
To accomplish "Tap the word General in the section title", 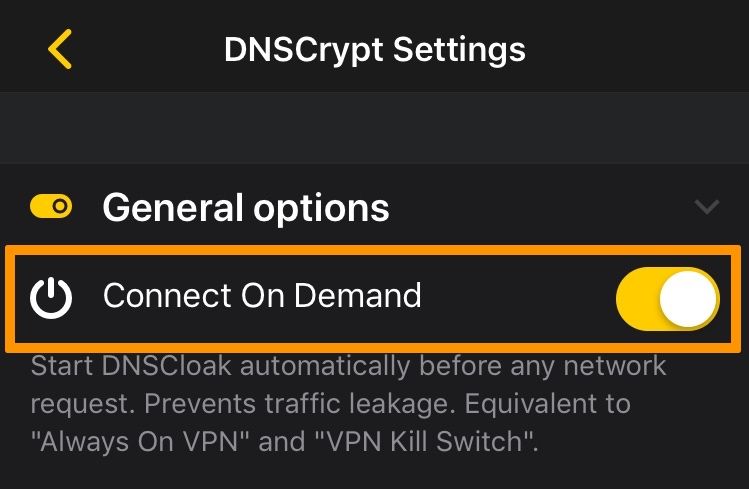I will (x=173, y=207).
